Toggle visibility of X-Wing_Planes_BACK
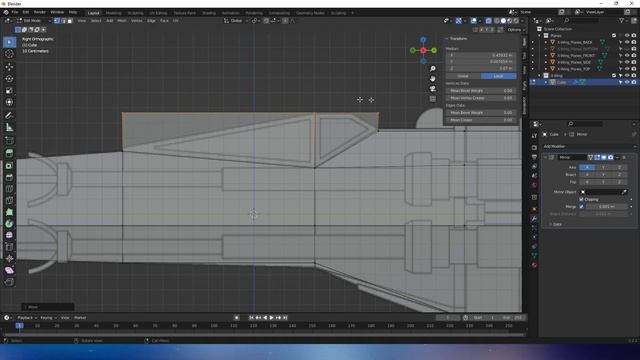Screen dimensions: 640x360 (627, 42)
